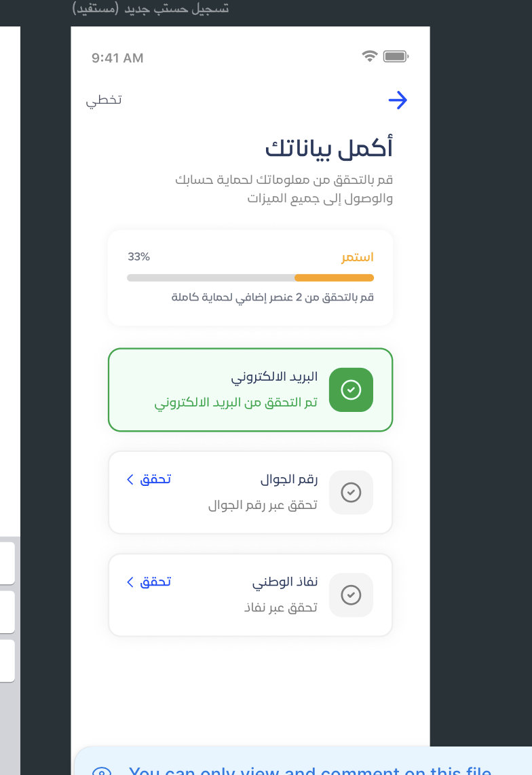Click the استمر continue link
This screenshot has width=532, height=775.
[358, 257]
